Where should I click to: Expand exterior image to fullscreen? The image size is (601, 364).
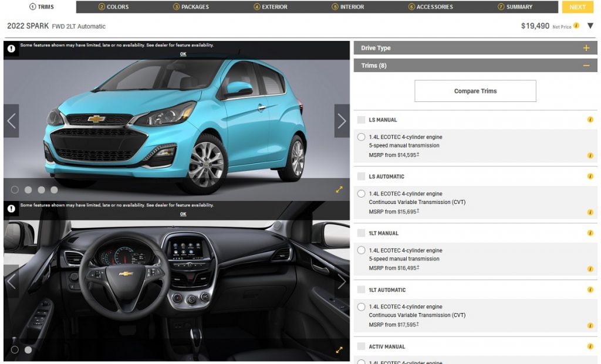click(x=339, y=189)
